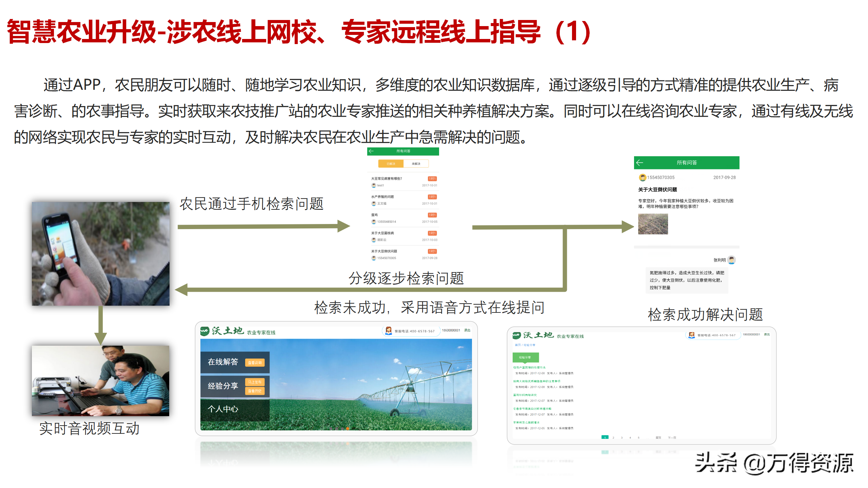Screen dimensions: 868x488
Task: Click 首页 breadcrumb link
Action: tap(517, 345)
